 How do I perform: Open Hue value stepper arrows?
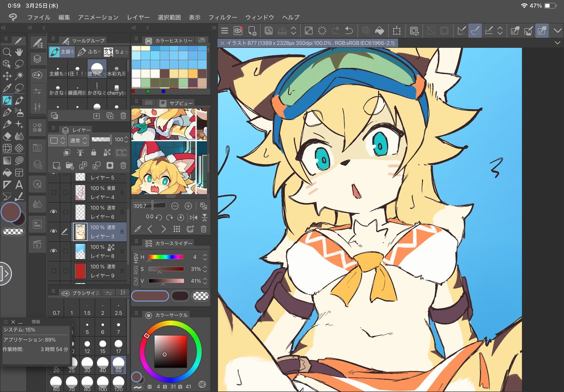tap(205, 257)
